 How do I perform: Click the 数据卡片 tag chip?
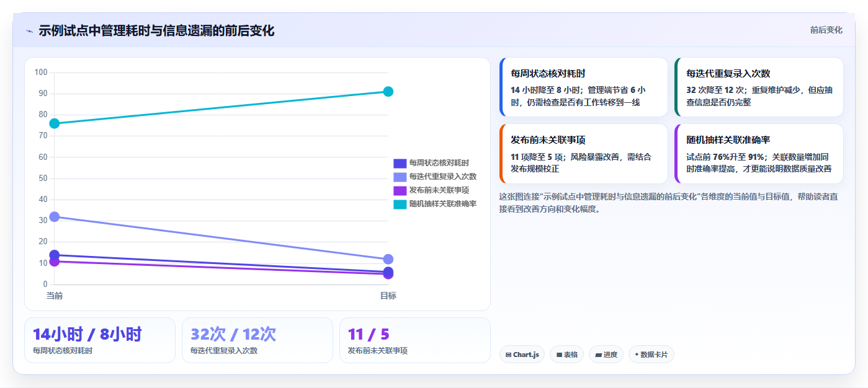coord(651,355)
